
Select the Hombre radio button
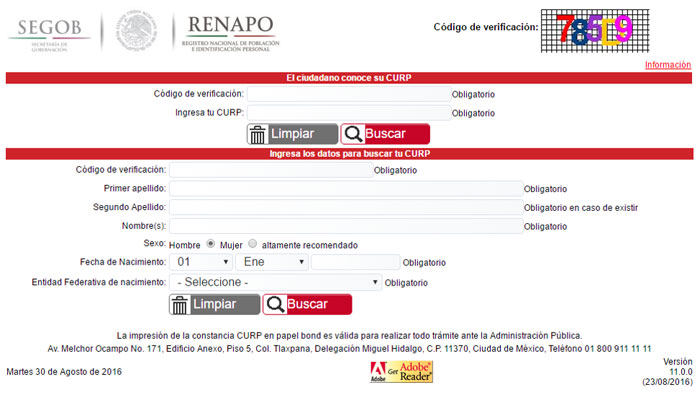tap(211, 244)
